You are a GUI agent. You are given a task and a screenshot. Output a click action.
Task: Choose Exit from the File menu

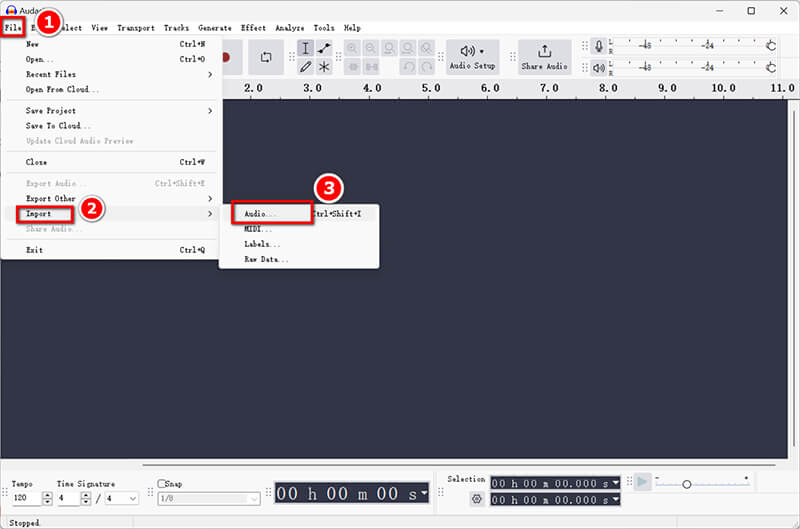coord(111,250)
